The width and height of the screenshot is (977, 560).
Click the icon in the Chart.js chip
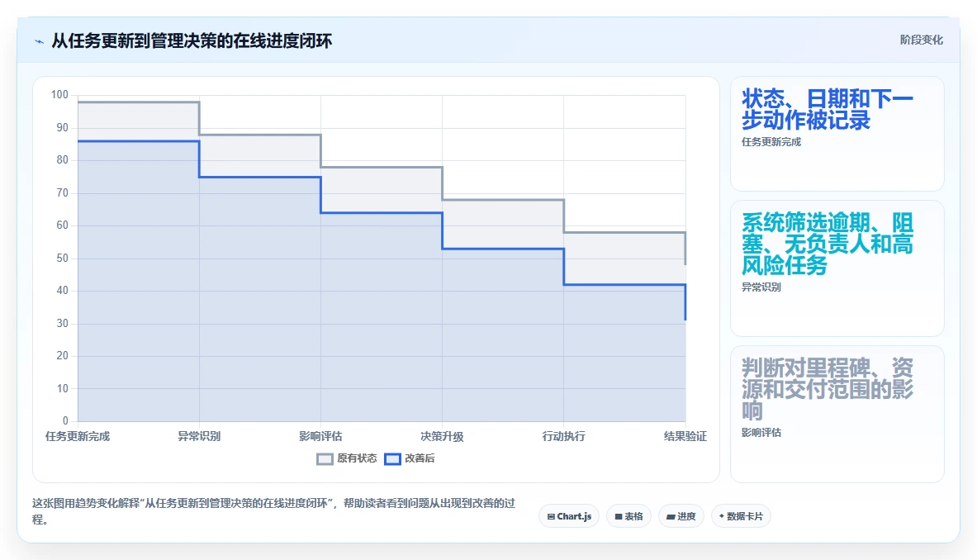tap(551, 516)
